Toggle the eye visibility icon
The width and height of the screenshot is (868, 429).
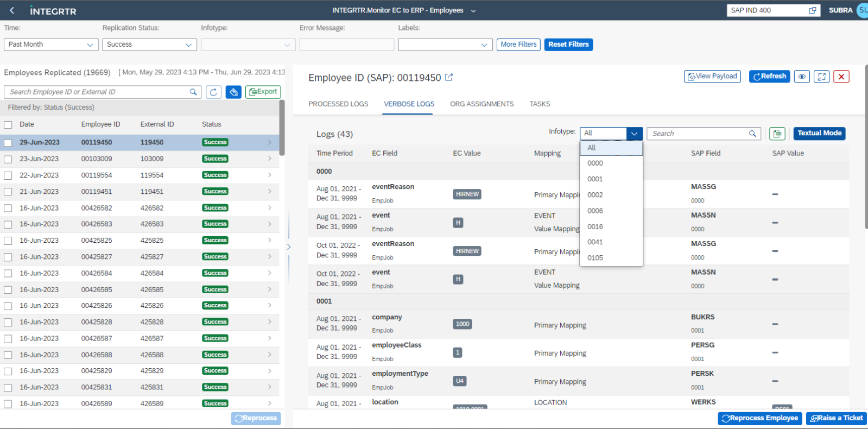point(802,77)
